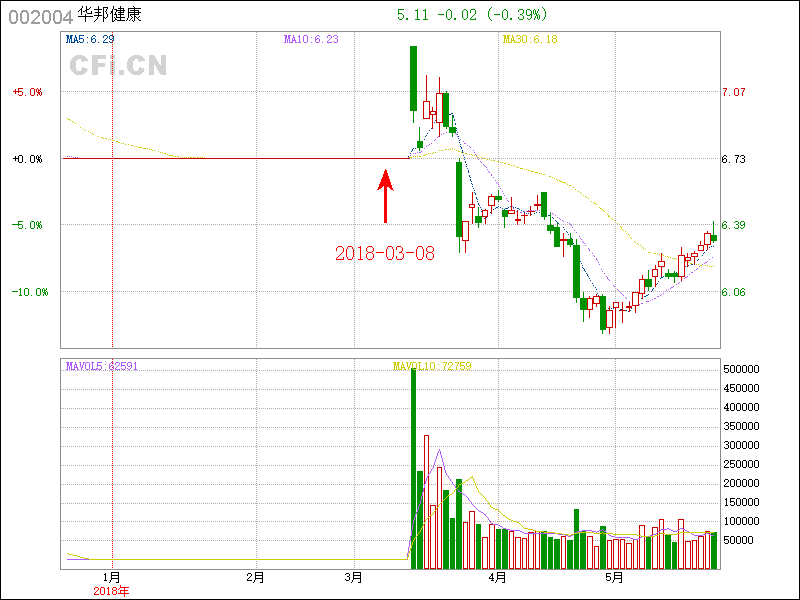Click the 150000 volume axis label
Screen dimensions: 800x600
[x=741, y=503]
